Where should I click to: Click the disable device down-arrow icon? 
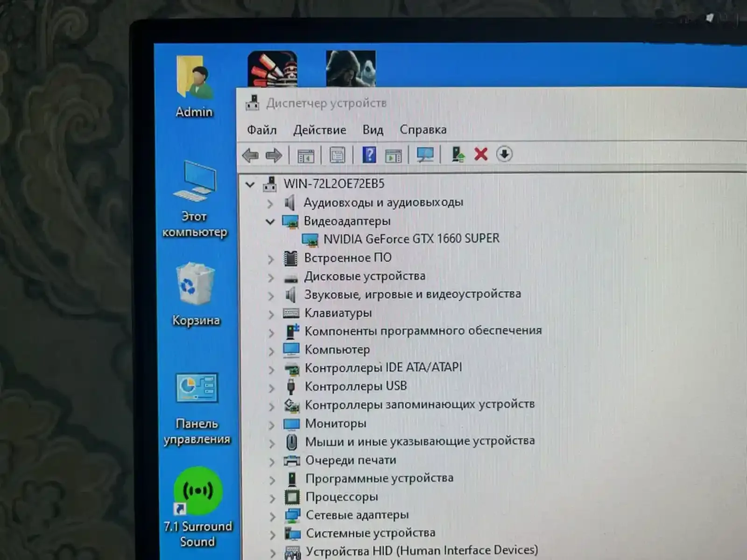504,154
